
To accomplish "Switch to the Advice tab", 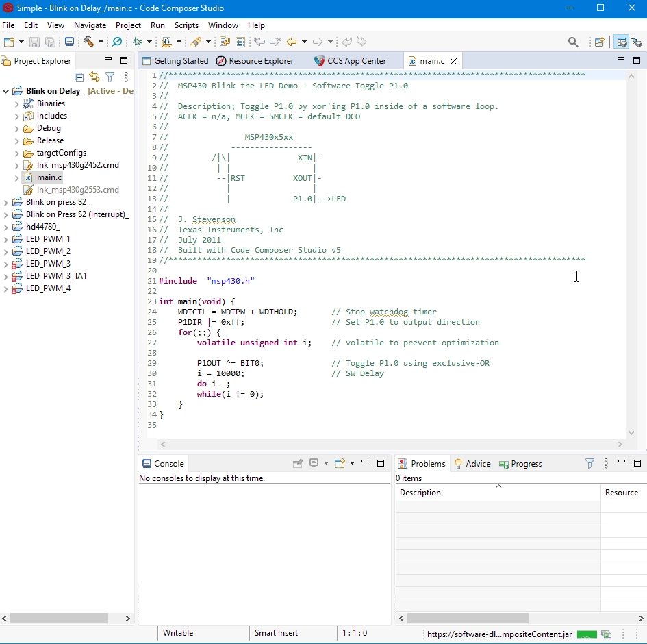I will click(x=472, y=464).
